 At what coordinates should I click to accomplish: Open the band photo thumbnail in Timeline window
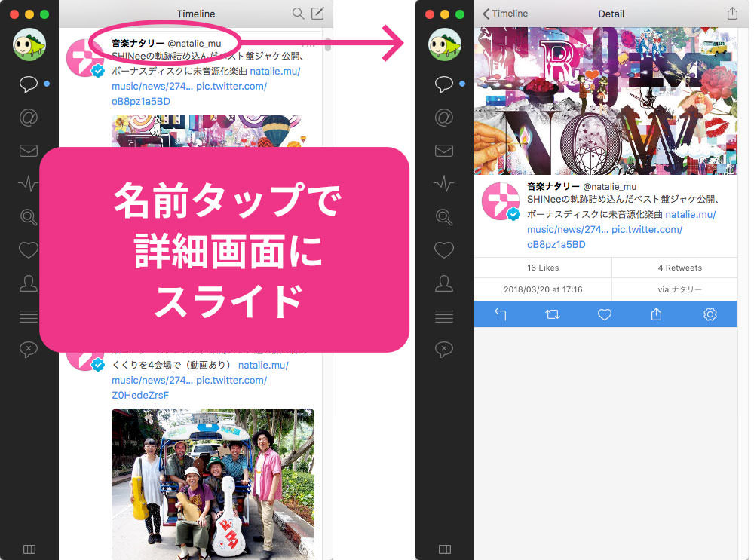[213, 484]
